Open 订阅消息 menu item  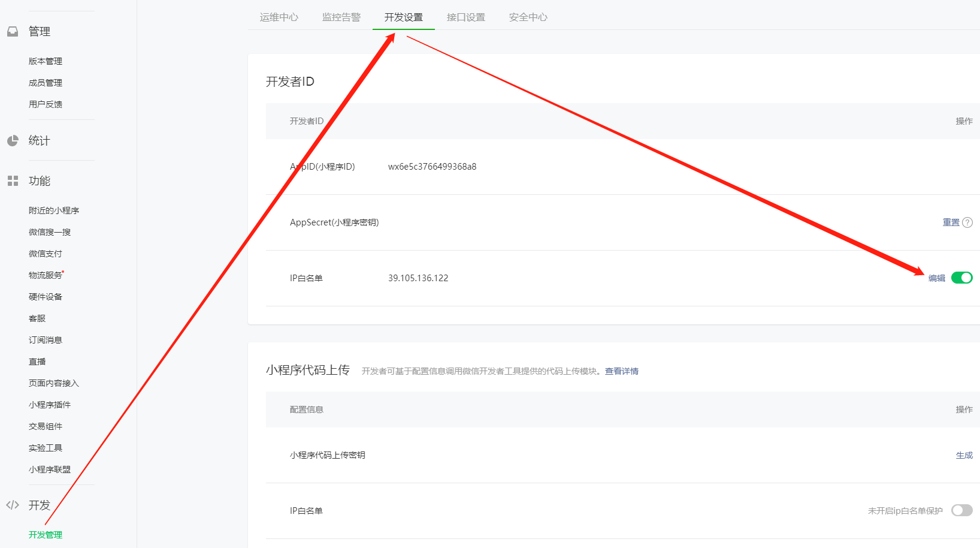(x=46, y=340)
